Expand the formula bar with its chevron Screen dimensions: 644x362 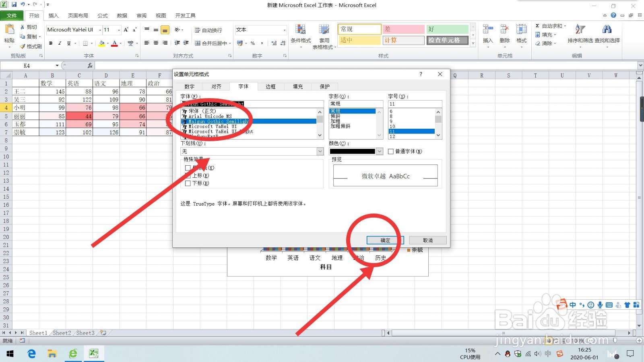[x=640, y=65]
